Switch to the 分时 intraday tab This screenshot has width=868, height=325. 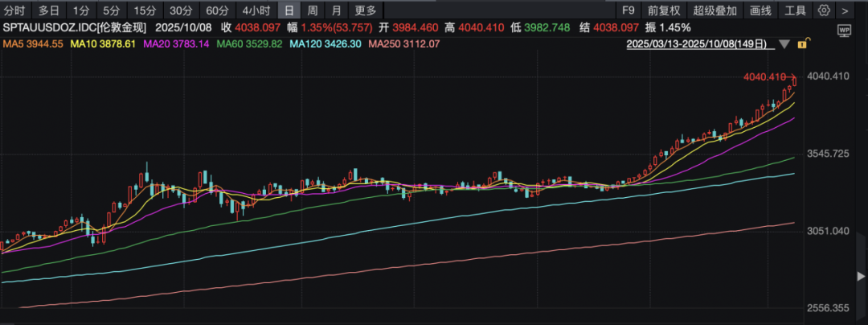pyautogui.click(x=14, y=10)
